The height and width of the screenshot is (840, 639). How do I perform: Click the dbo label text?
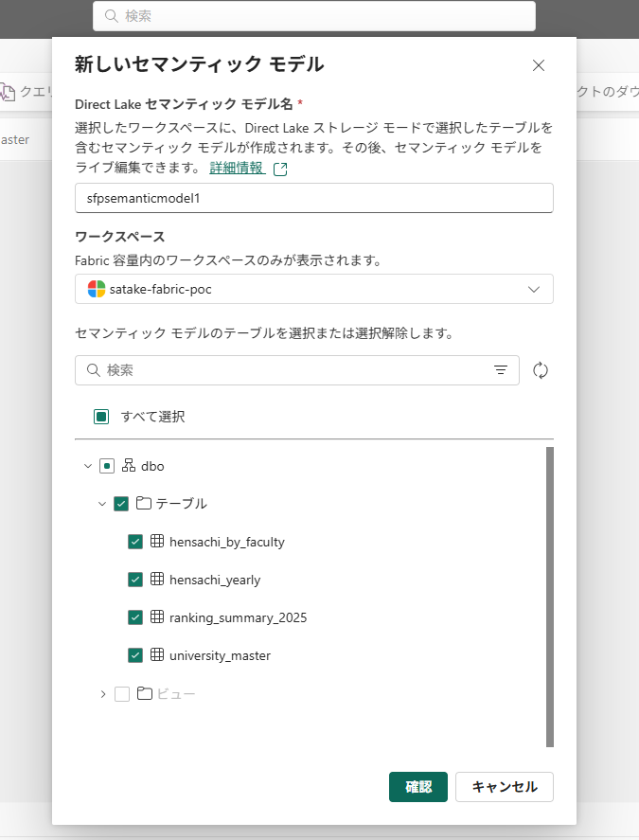tap(152, 467)
